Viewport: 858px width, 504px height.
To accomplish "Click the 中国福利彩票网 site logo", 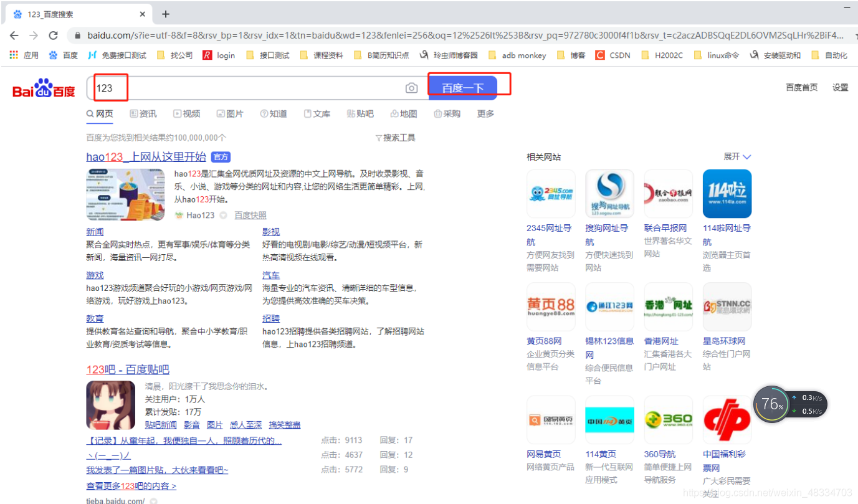I will point(727,420).
